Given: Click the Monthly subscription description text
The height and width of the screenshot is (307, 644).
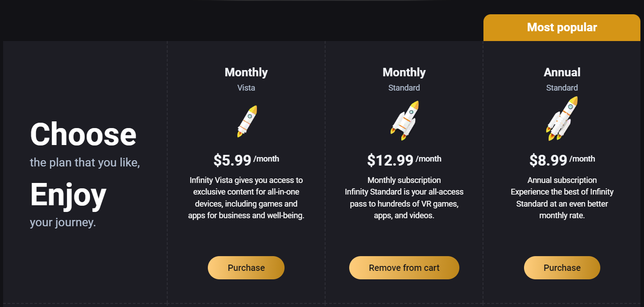Looking at the screenshot, I should 404,198.
